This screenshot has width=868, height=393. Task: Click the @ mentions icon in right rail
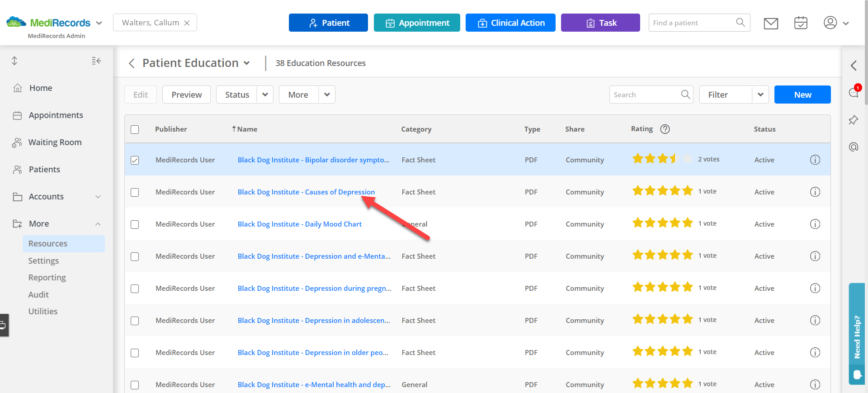coord(854,147)
